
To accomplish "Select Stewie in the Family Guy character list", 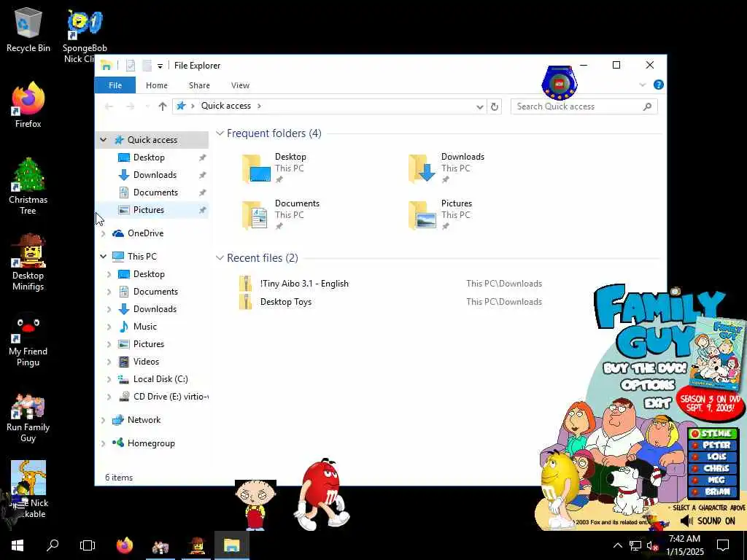I will pos(713,433).
